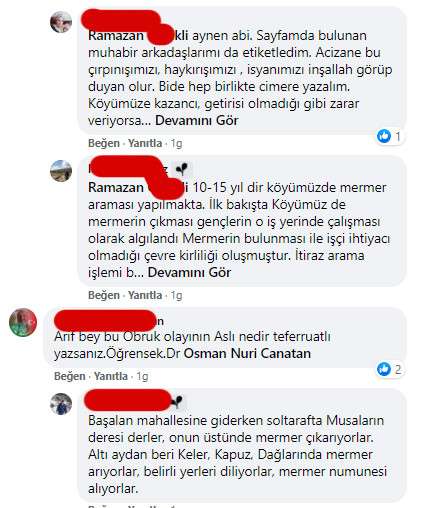This screenshot has height=508, width=428.
Task: Open Osman Nuri Canatan tagged profile
Action: tap(247, 354)
